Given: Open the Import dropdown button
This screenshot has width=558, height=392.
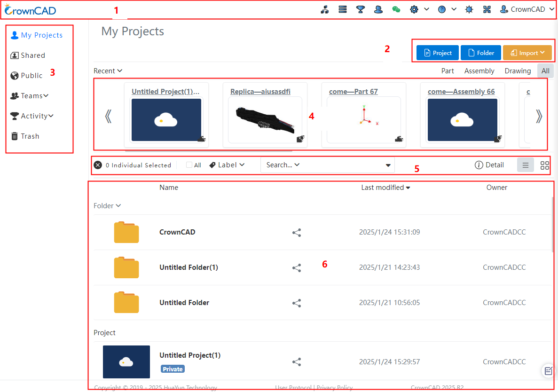Looking at the screenshot, I should 527,53.
